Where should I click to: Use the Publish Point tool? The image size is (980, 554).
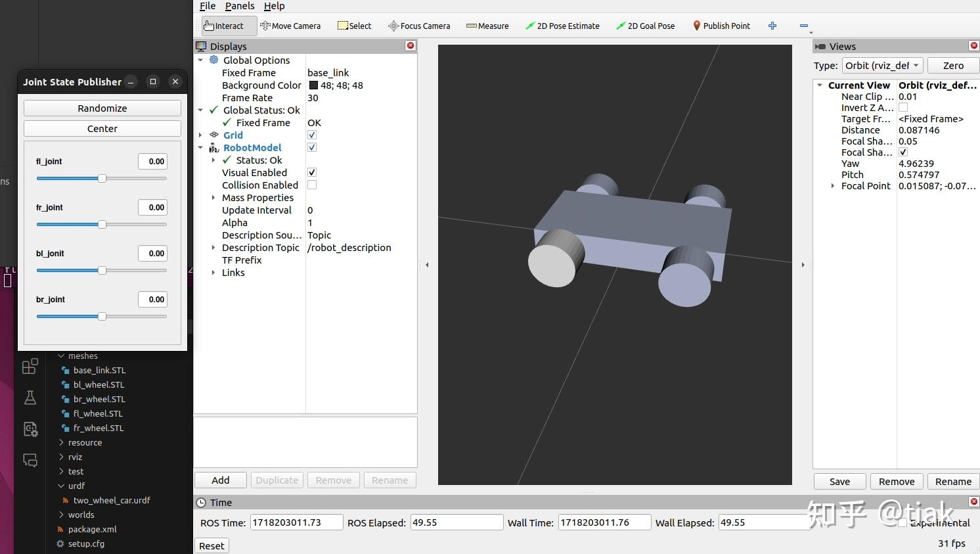pyautogui.click(x=721, y=26)
